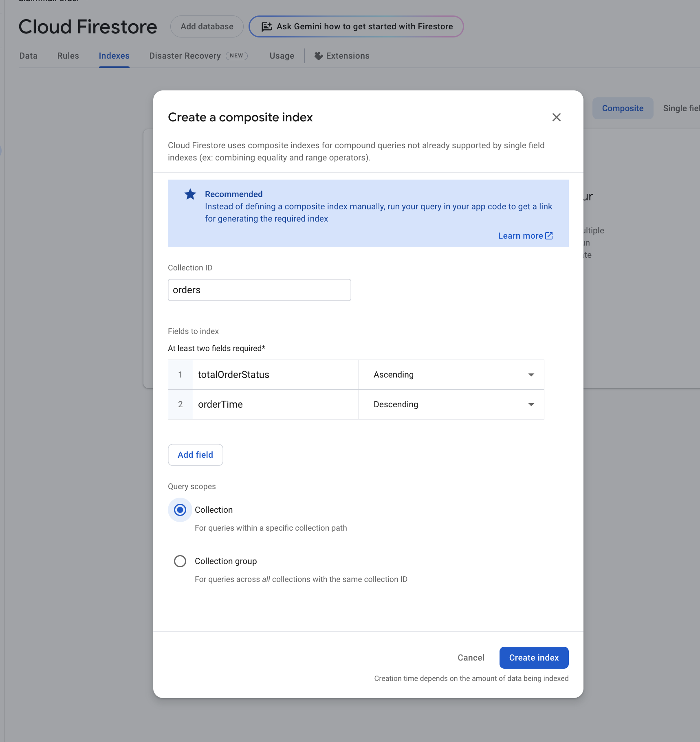Click the row number 2 cell
700x742 pixels.
tap(181, 404)
